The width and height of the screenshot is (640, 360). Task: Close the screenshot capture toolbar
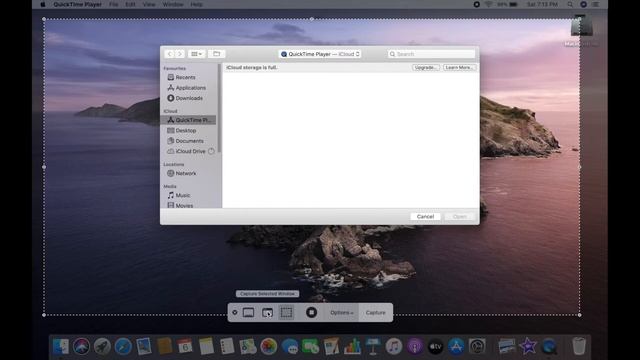click(x=235, y=313)
